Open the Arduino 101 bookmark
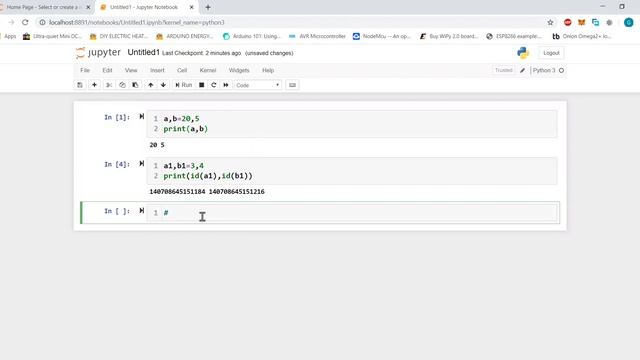 [x=252, y=36]
